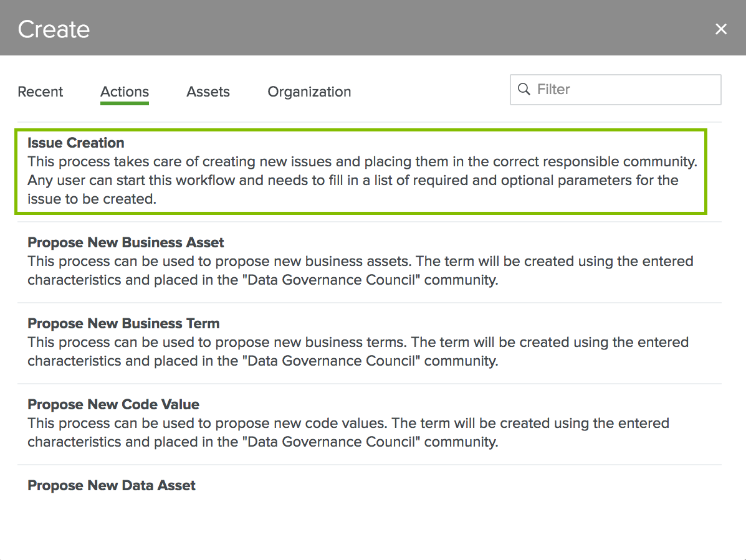Select the Issue Creation workflow

tap(360, 170)
